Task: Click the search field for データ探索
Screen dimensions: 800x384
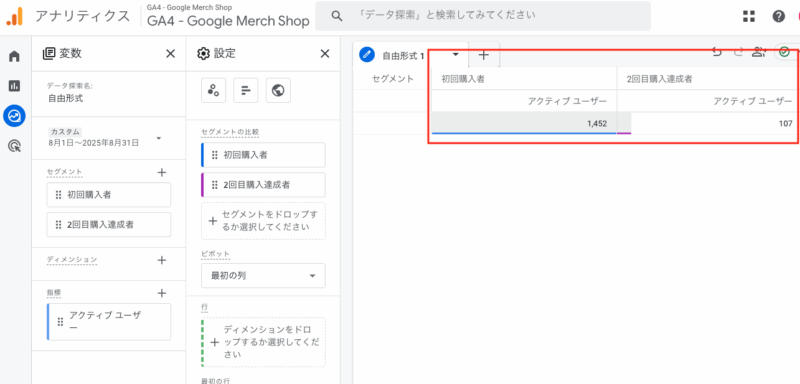Action: (483, 16)
